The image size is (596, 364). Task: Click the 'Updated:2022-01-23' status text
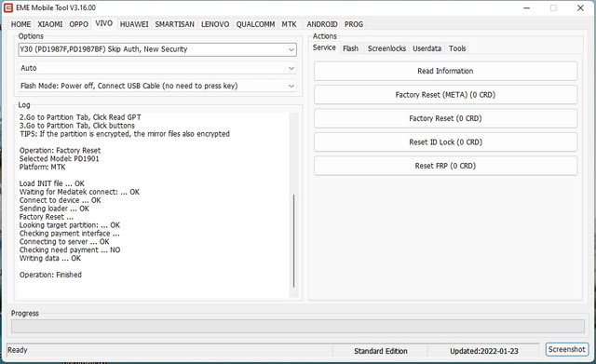click(484, 351)
